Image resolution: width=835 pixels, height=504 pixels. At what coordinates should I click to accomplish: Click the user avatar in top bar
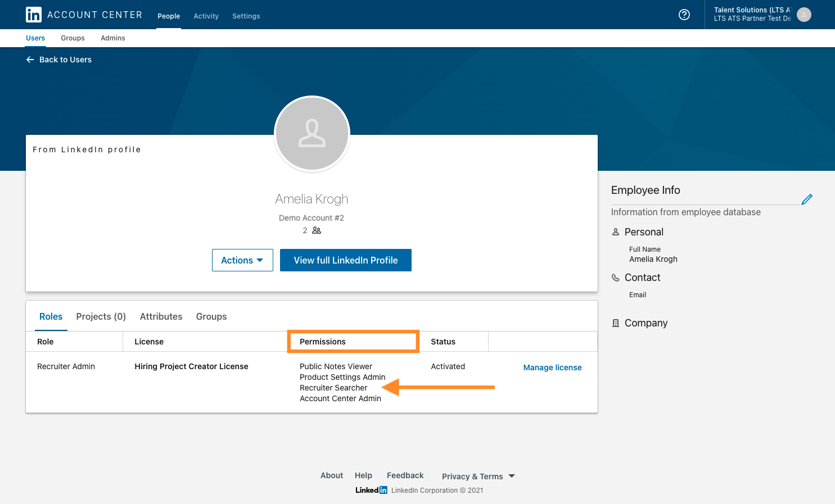click(x=804, y=15)
